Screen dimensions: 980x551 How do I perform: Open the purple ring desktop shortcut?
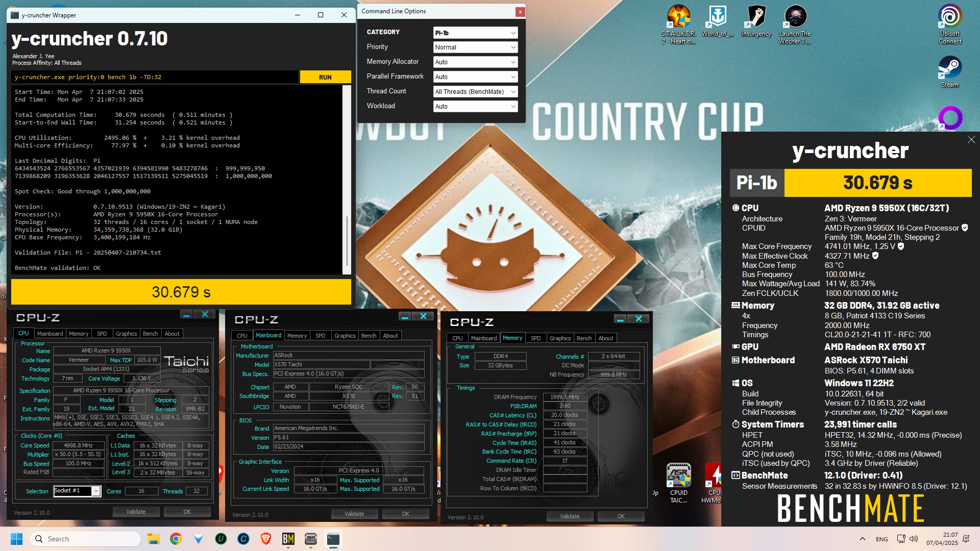pyautogui.click(x=950, y=118)
